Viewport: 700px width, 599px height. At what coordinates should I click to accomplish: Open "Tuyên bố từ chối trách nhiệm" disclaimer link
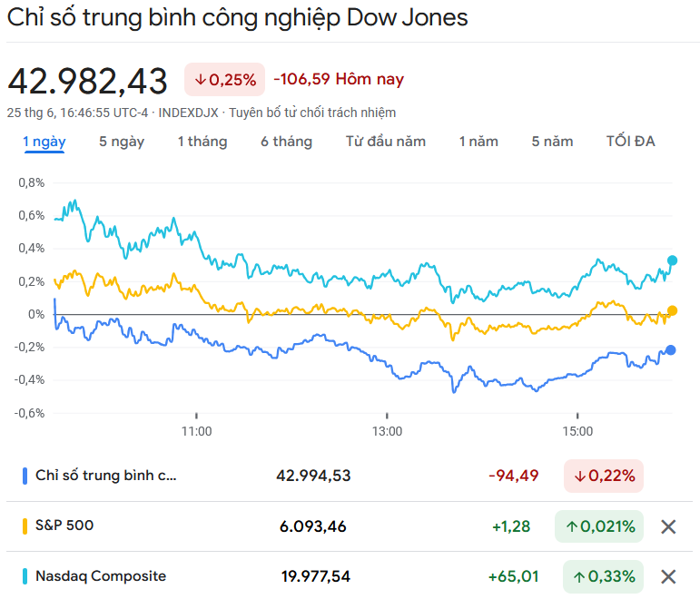coord(312,113)
